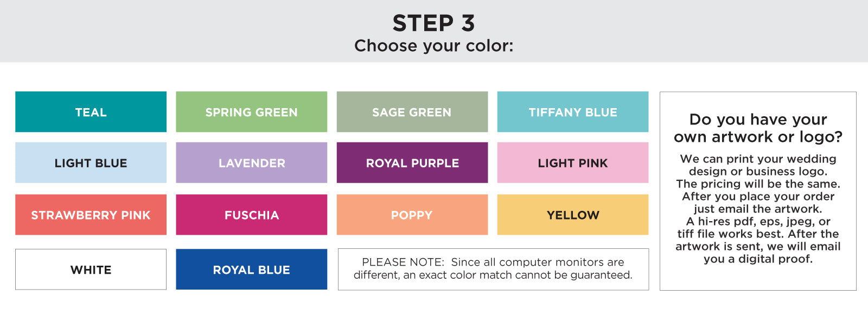Pick the Light Pink color
The width and height of the screenshot is (868, 326).
coord(572,163)
